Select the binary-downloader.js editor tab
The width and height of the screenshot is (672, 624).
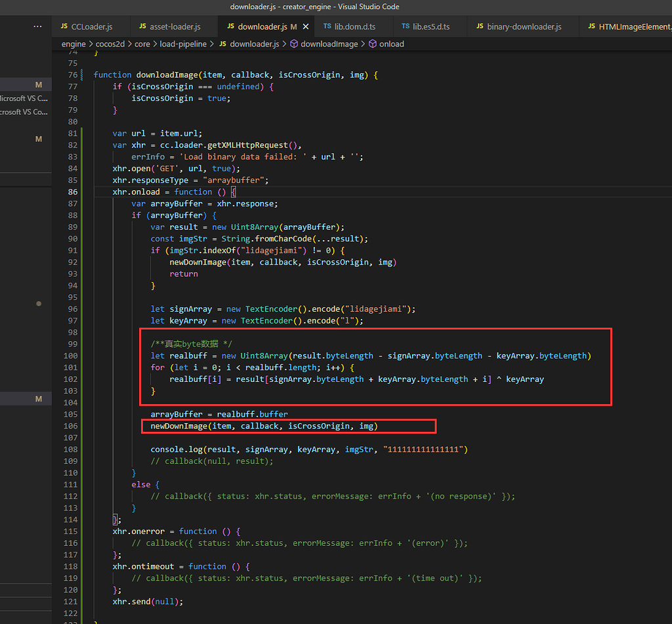coord(524,27)
